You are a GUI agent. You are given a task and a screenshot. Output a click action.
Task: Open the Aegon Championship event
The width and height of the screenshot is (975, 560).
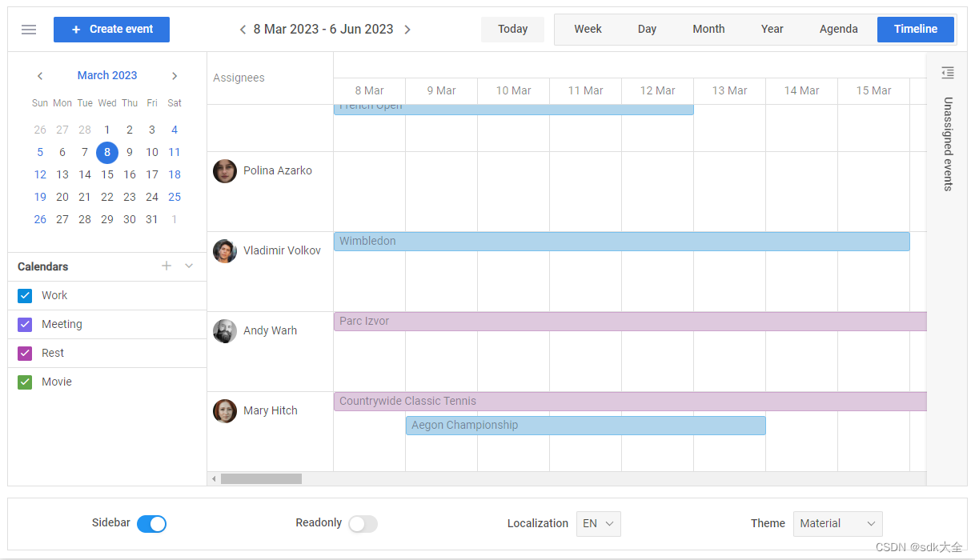tap(585, 426)
